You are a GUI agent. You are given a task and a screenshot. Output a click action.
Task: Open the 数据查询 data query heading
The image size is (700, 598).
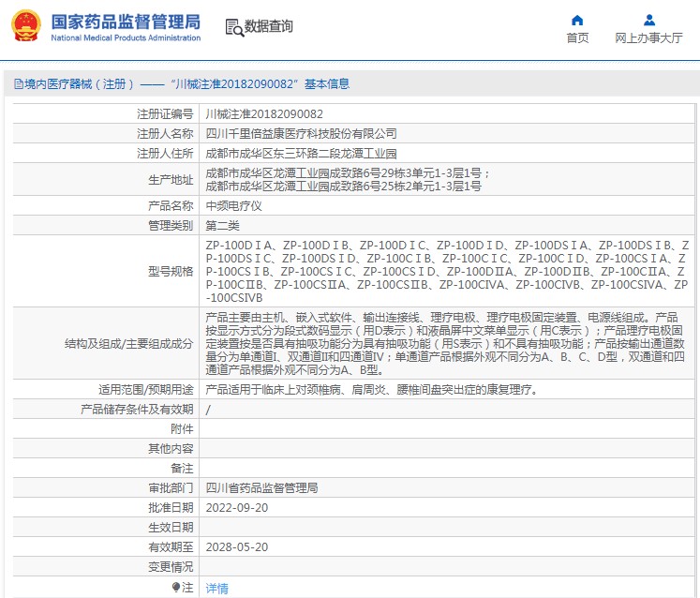(268, 27)
